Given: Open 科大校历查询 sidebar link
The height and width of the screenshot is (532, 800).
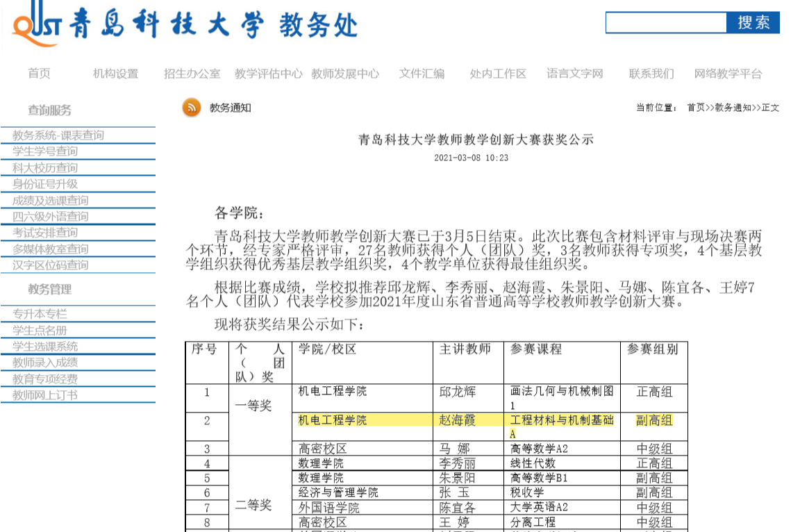Looking at the screenshot, I should pyautogui.click(x=45, y=168).
